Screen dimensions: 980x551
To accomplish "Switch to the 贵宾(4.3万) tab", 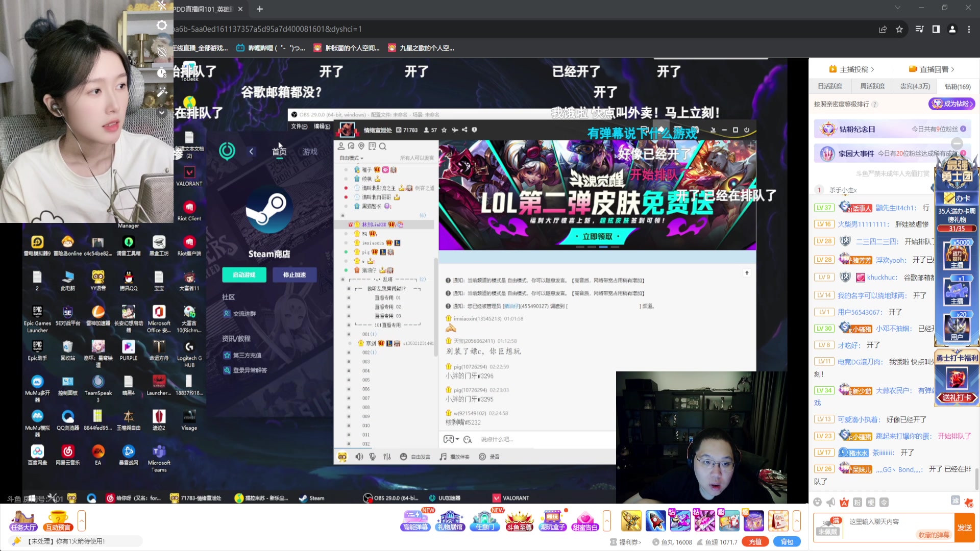I will coord(915,86).
